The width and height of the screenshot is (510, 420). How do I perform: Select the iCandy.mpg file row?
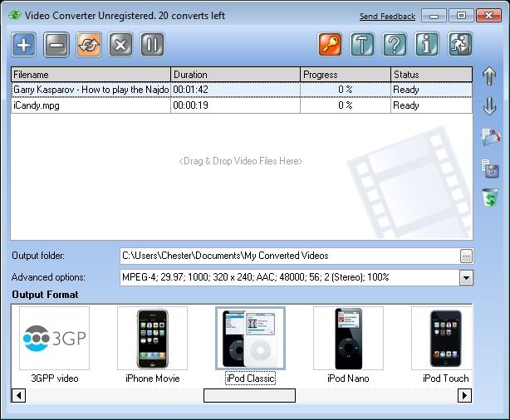[x=242, y=105]
